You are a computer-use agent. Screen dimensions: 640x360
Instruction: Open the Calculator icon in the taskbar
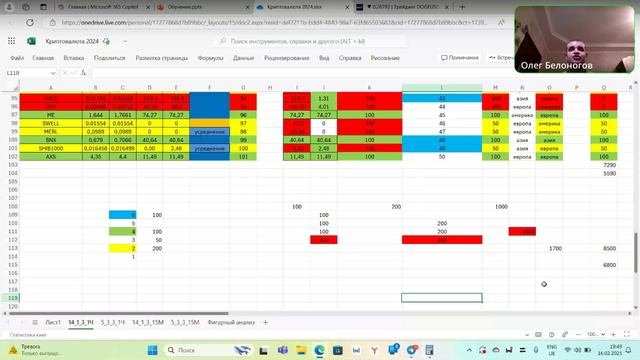[429, 350]
